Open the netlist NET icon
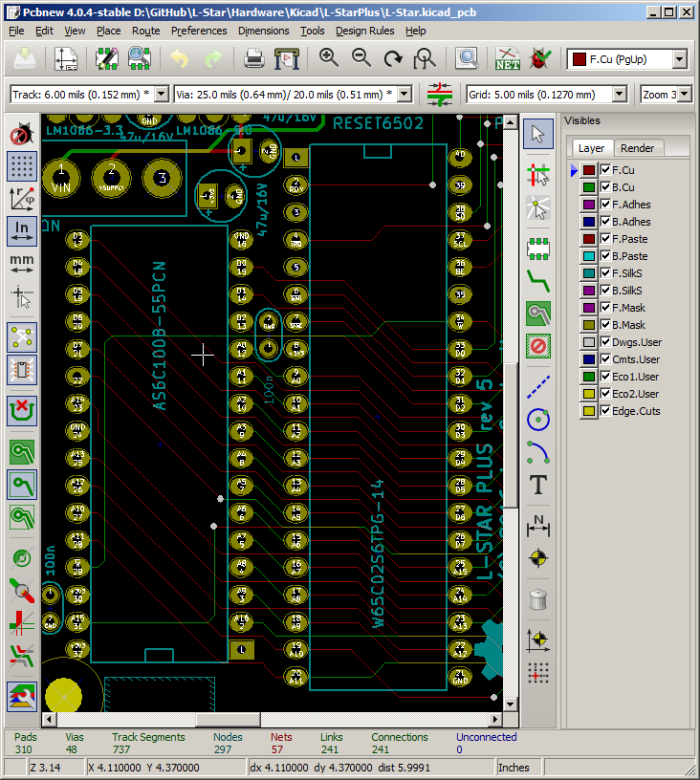The image size is (700, 780). (x=508, y=59)
